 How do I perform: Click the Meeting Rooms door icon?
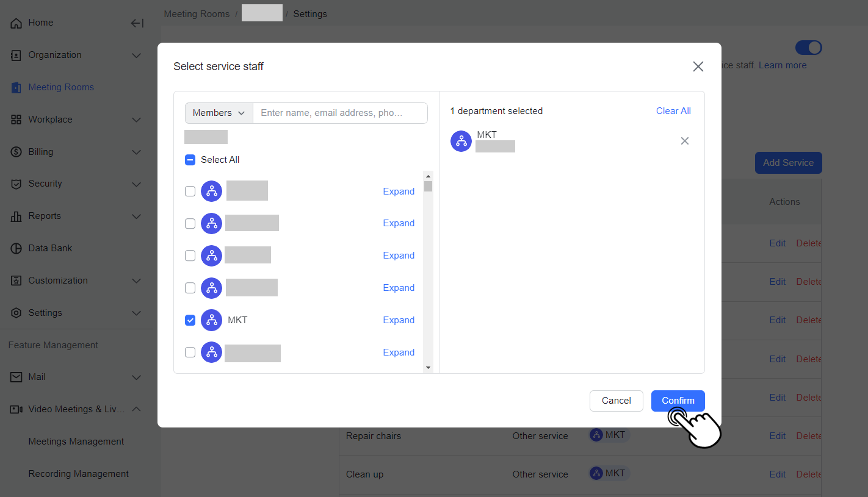[16, 88]
